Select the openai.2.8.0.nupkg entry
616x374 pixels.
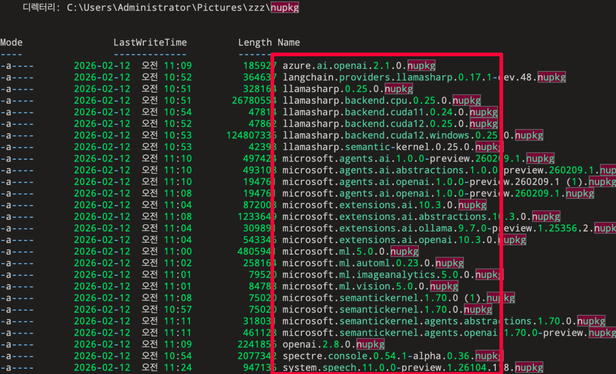[333, 345]
